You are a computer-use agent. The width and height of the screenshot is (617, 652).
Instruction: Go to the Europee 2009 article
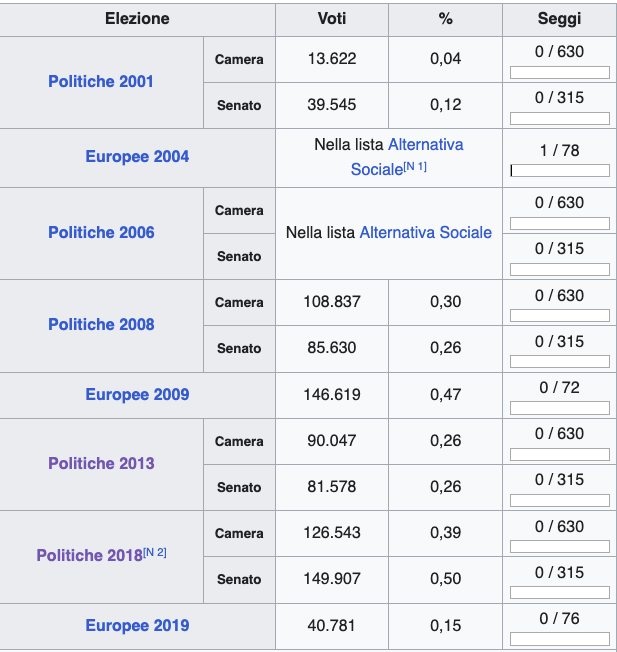137,395
